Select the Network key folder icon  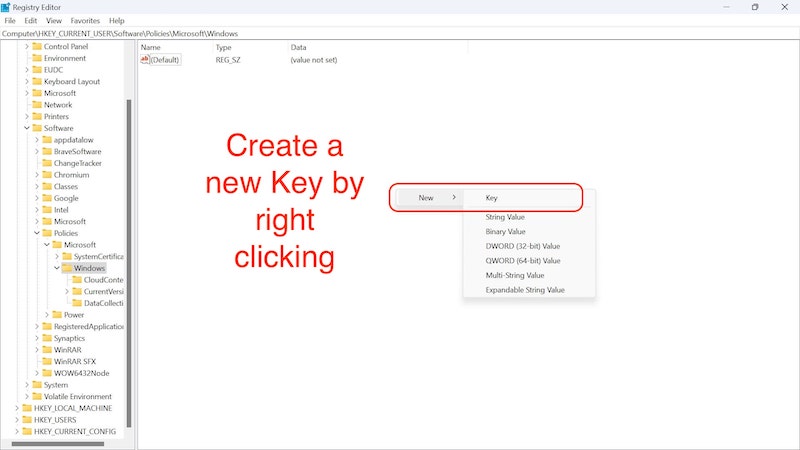point(37,105)
